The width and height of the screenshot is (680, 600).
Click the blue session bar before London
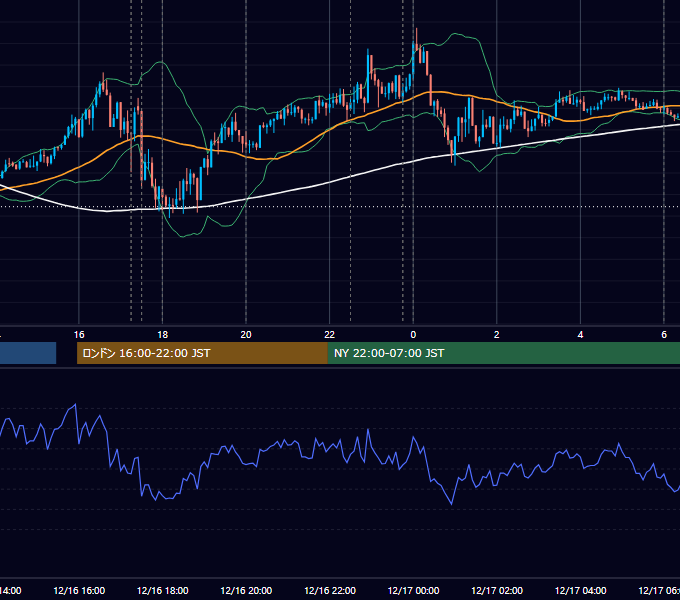click(28, 353)
